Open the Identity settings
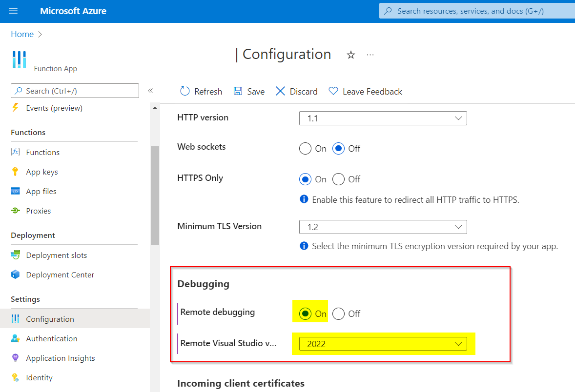Viewport: 575px width, 392px height. pos(39,377)
